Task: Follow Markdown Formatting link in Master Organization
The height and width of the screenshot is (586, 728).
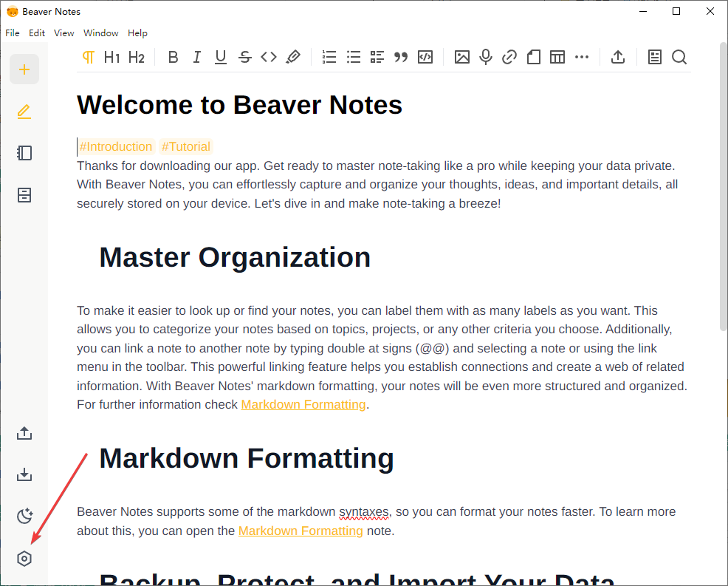Action: click(x=303, y=405)
